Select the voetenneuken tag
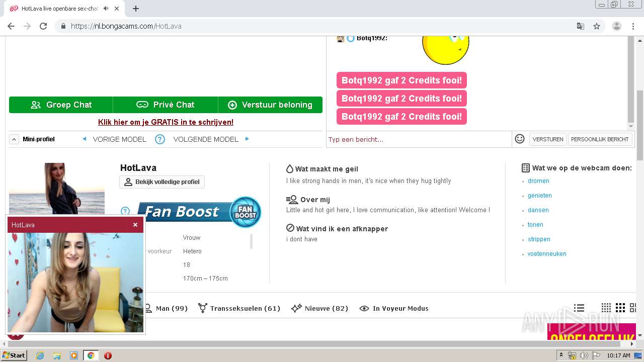 (x=547, y=254)
